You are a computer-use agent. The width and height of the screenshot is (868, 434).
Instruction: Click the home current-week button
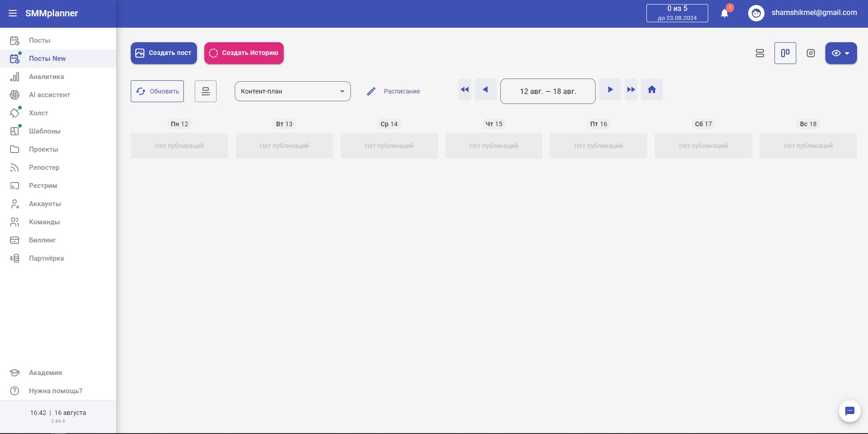[652, 89]
